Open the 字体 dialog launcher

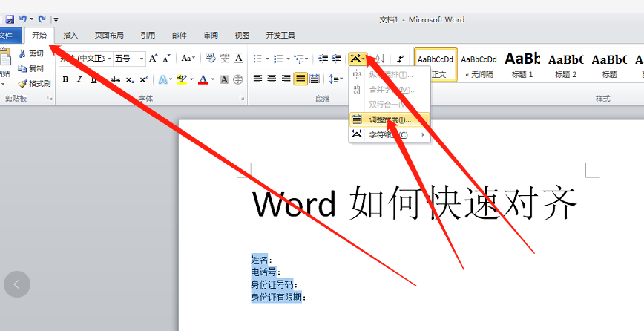242,98
